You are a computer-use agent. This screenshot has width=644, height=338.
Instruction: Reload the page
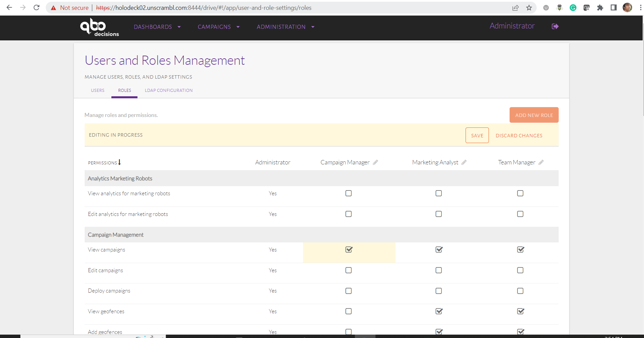37,7
